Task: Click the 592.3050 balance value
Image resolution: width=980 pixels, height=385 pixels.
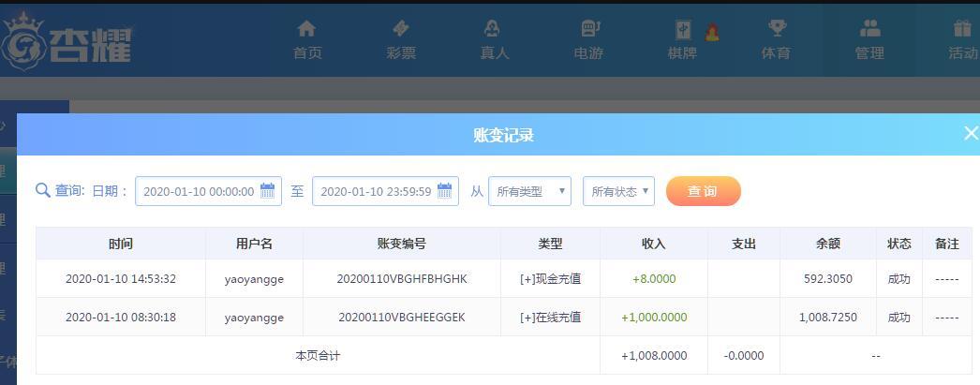Action: (828, 279)
